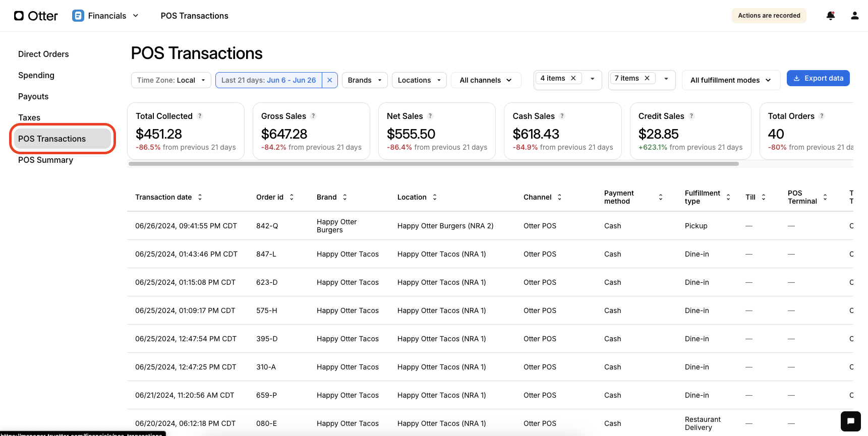Expand the Brands dropdown
Viewport: 868px width, 436px height.
(x=365, y=80)
